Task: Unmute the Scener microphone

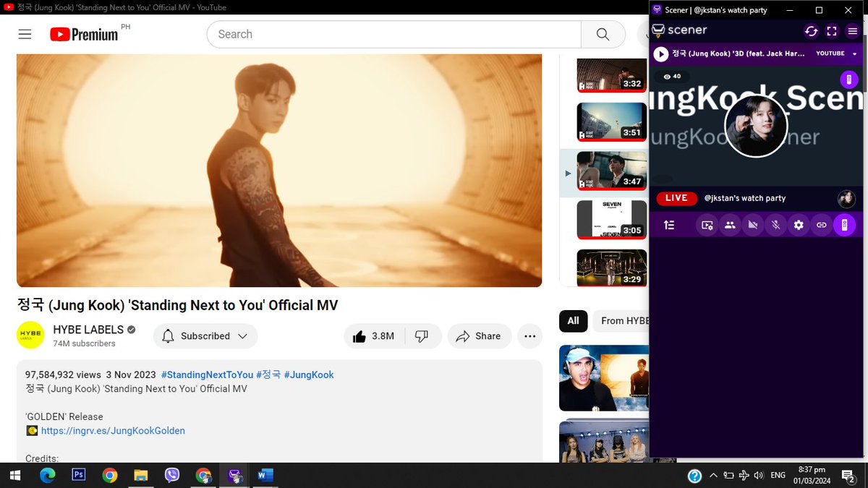Action: tap(775, 225)
